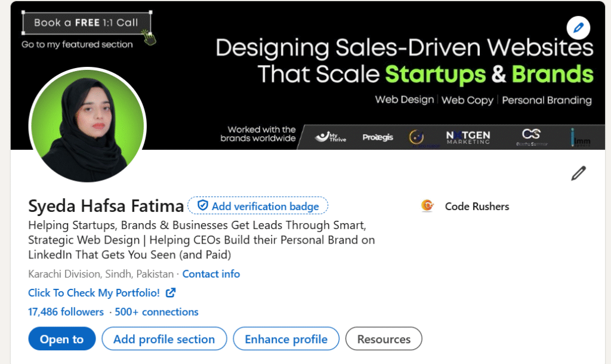Click the Code Rushers company name
Image resolution: width=611 pixels, height=364 pixels.
click(477, 206)
